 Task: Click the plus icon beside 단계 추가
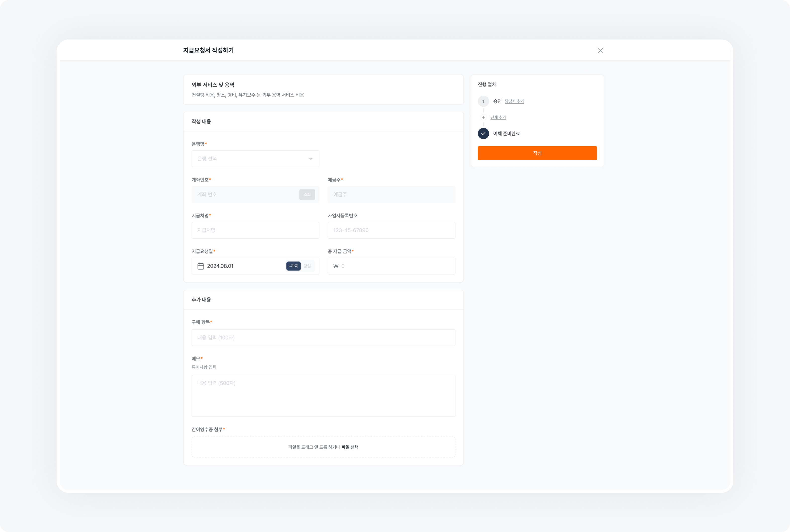click(483, 117)
